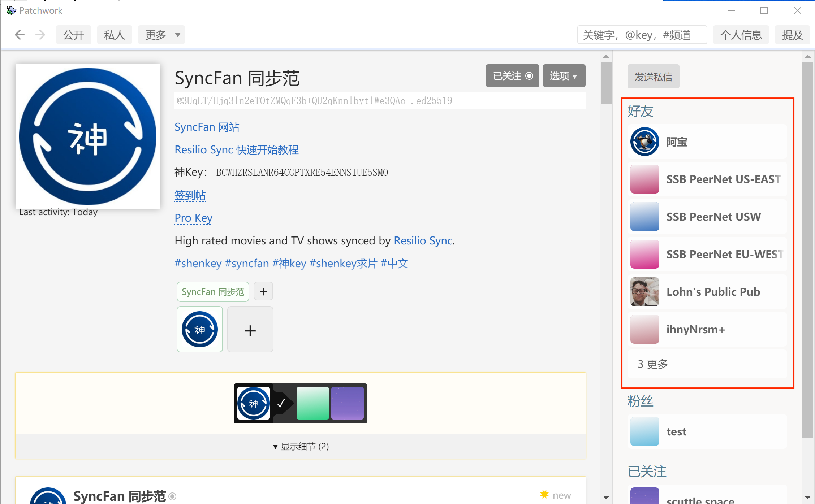815x504 pixels.
Task: Open Resilio Sync 快速开始教程 link
Action: (237, 150)
